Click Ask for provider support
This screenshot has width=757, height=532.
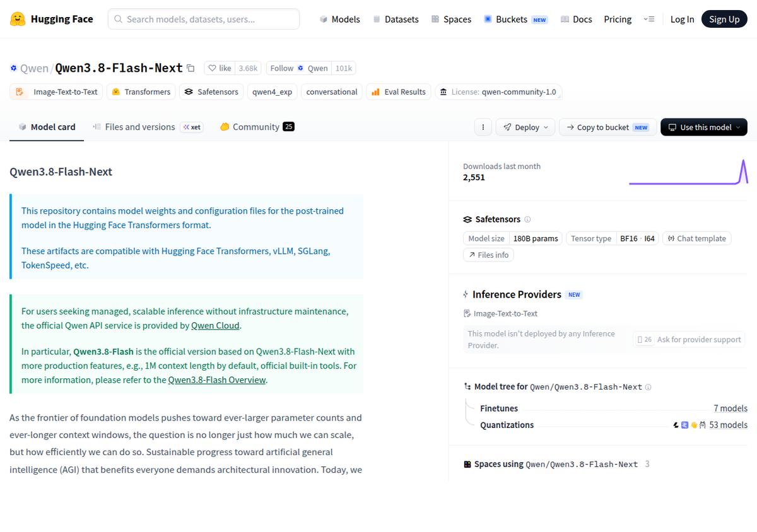point(689,340)
